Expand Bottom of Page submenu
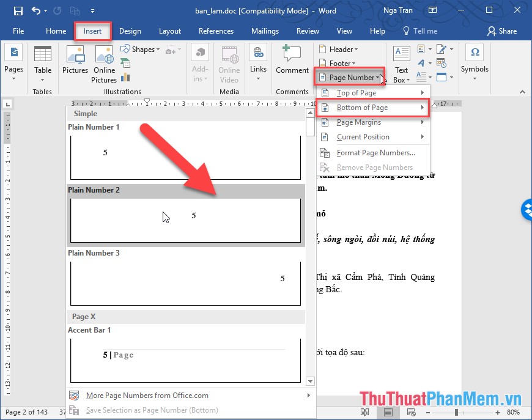This screenshot has width=532, height=420. point(373,108)
